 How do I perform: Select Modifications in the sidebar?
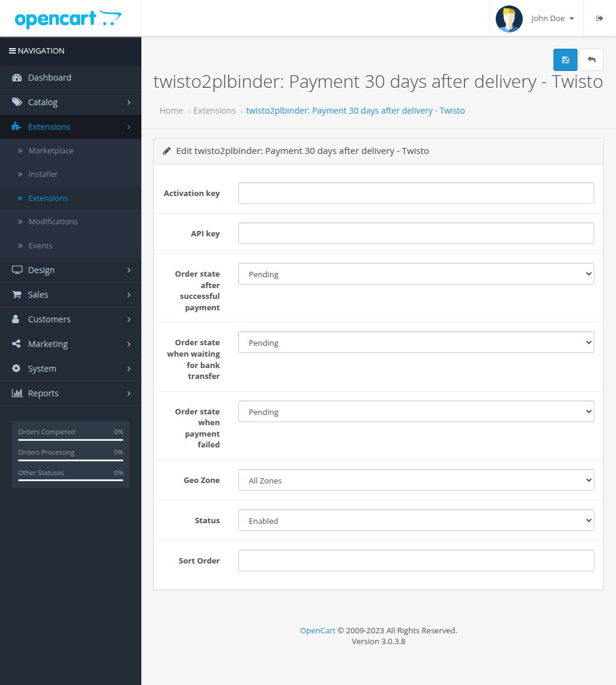(53, 221)
